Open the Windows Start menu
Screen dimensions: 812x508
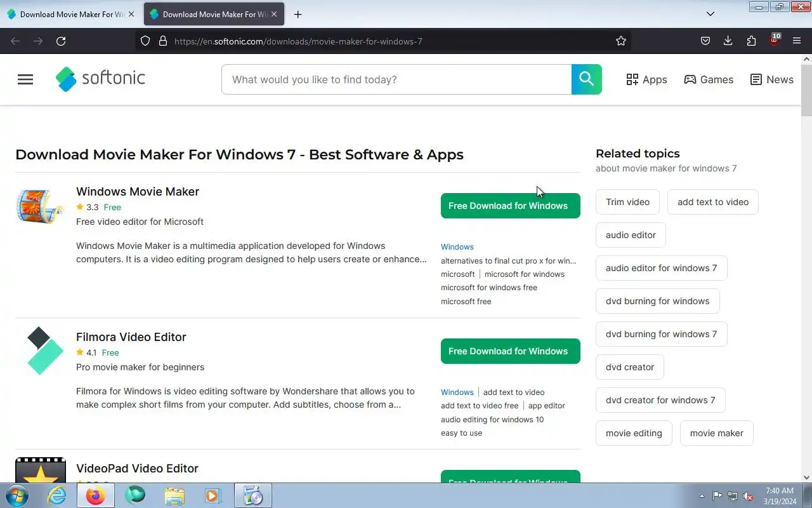[16, 495]
